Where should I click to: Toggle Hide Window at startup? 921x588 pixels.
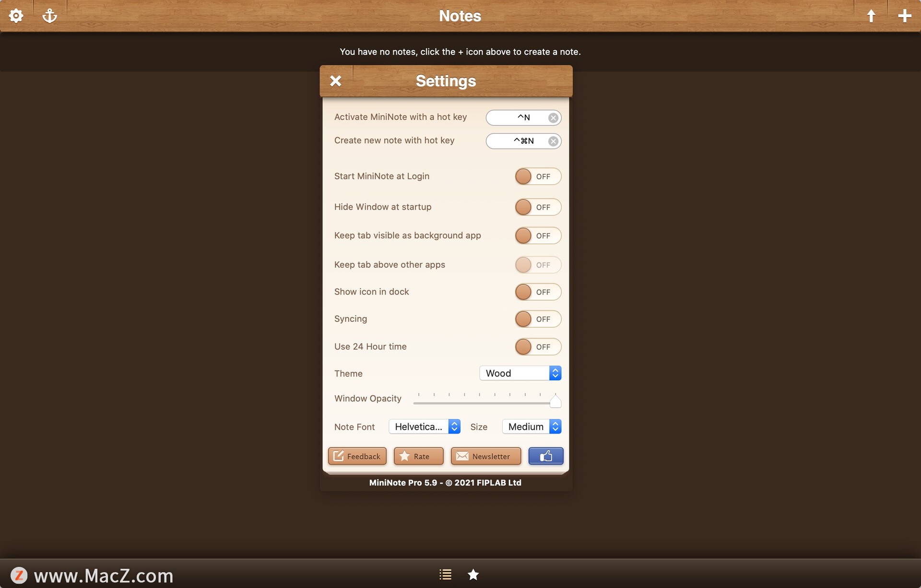tap(537, 207)
